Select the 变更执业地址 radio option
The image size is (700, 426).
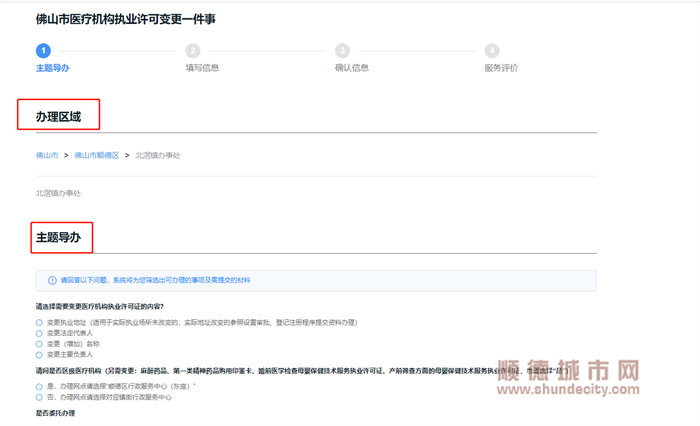pyautogui.click(x=40, y=323)
